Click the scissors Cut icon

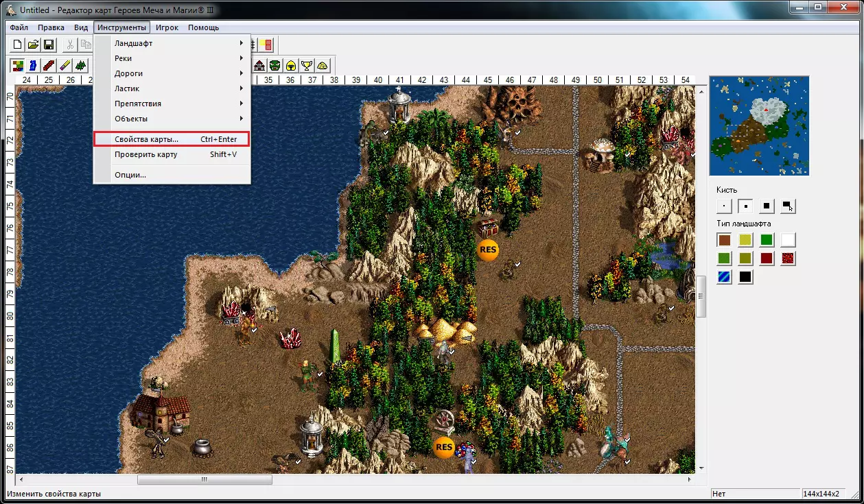(x=70, y=45)
